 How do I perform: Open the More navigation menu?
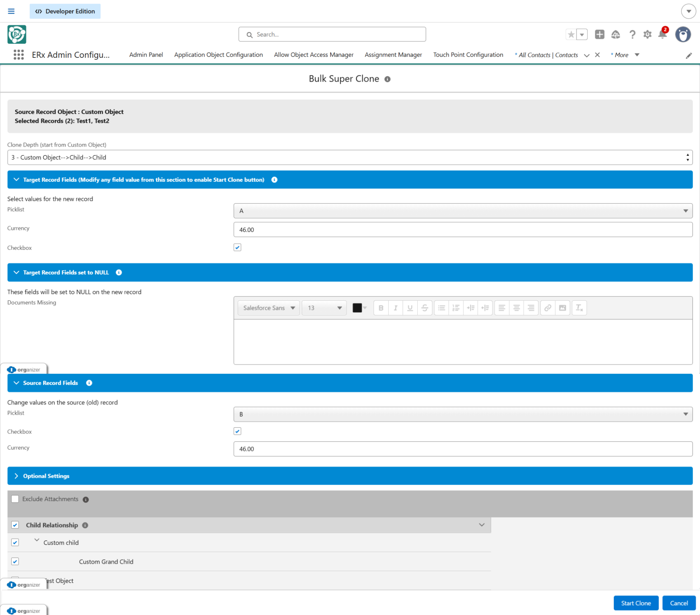coord(625,55)
